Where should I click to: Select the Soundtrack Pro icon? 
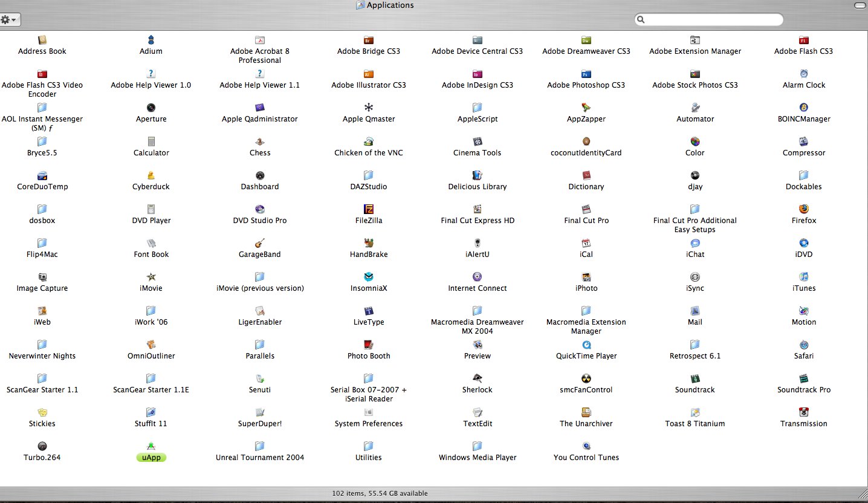pyautogui.click(x=804, y=378)
